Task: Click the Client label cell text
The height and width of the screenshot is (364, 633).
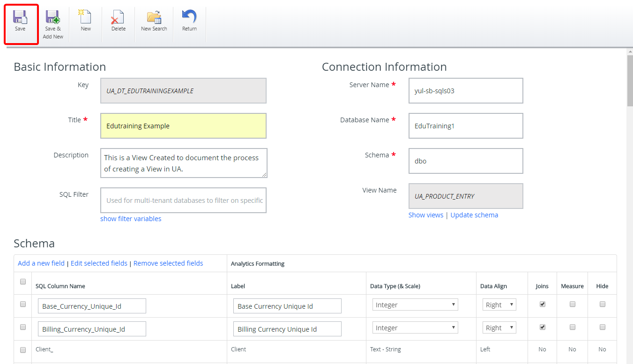Action: 238,349
